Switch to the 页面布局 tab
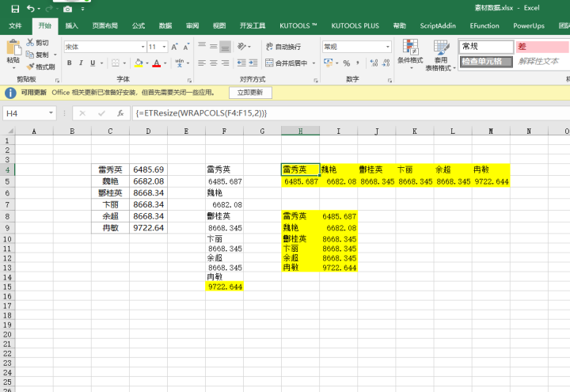The height and width of the screenshot is (392, 570). click(104, 26)
